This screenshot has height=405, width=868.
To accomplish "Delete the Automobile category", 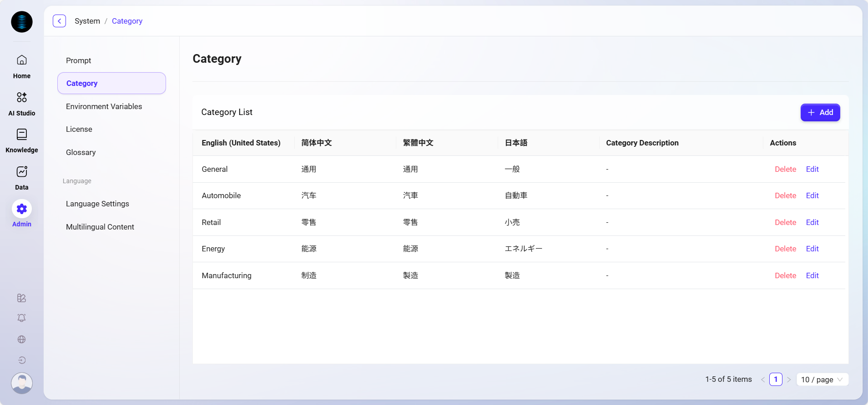I will (785, 195).
